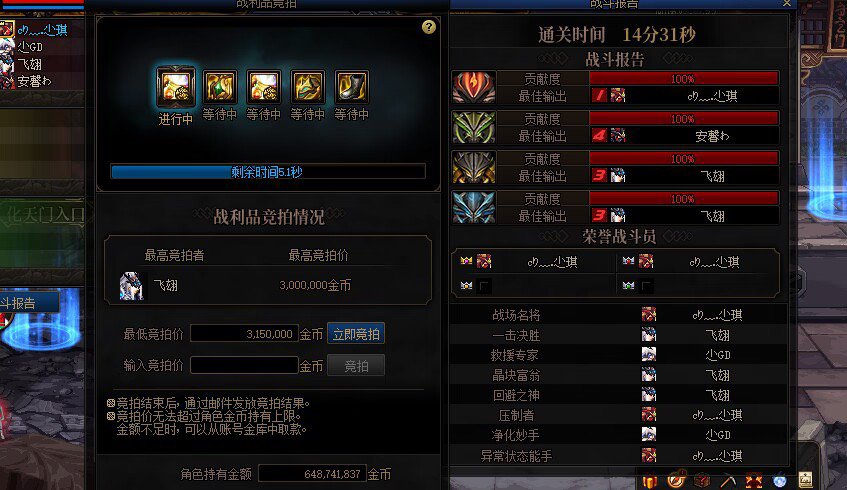Close the 战斗报告 battle report window

787,4
